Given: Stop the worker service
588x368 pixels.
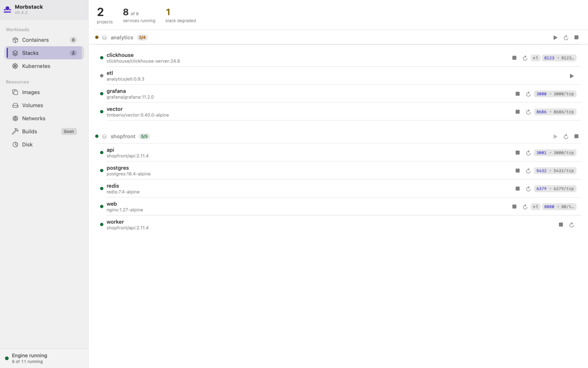Looking at the screenshot, I should pos(561,225).
